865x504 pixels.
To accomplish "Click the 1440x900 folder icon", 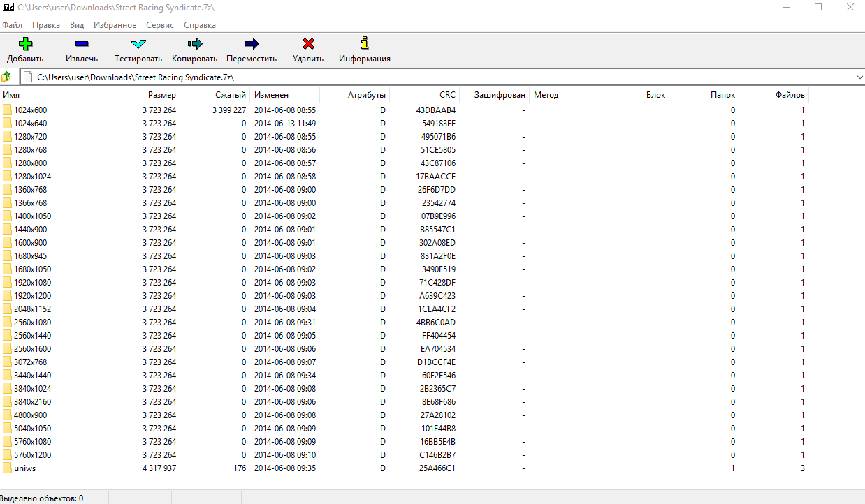I will 7,229.
